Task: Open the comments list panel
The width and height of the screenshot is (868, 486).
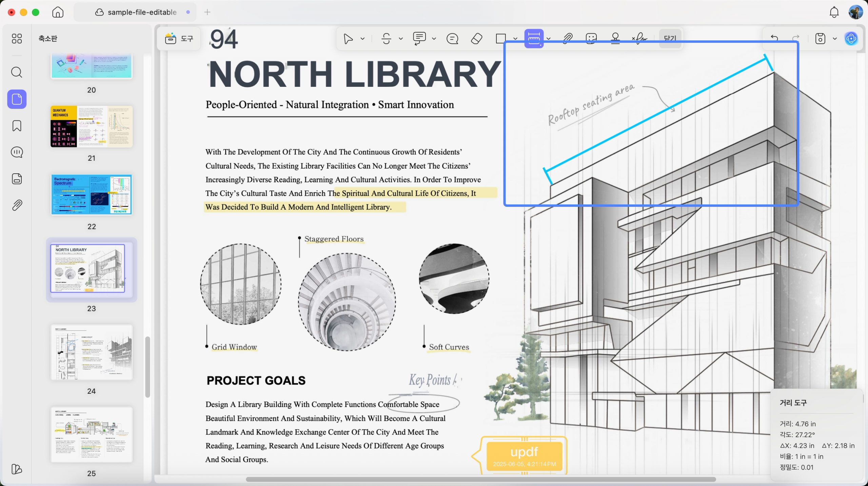Action: click(17, 152)
